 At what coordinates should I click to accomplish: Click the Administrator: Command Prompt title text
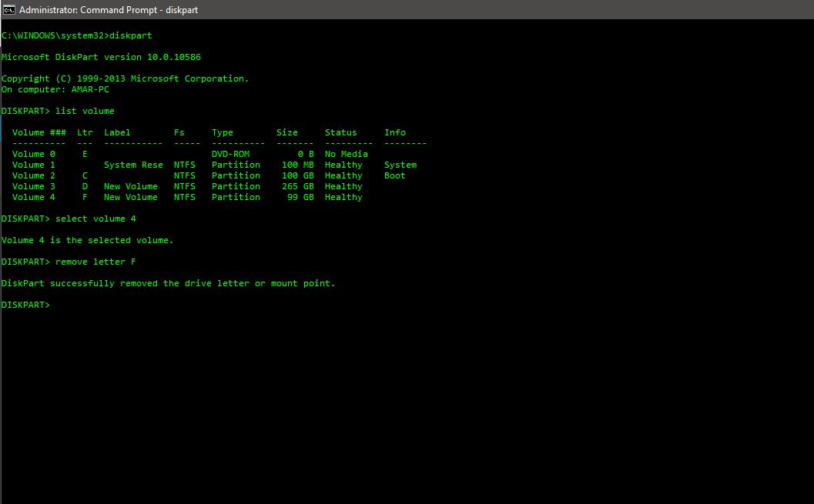109,9
